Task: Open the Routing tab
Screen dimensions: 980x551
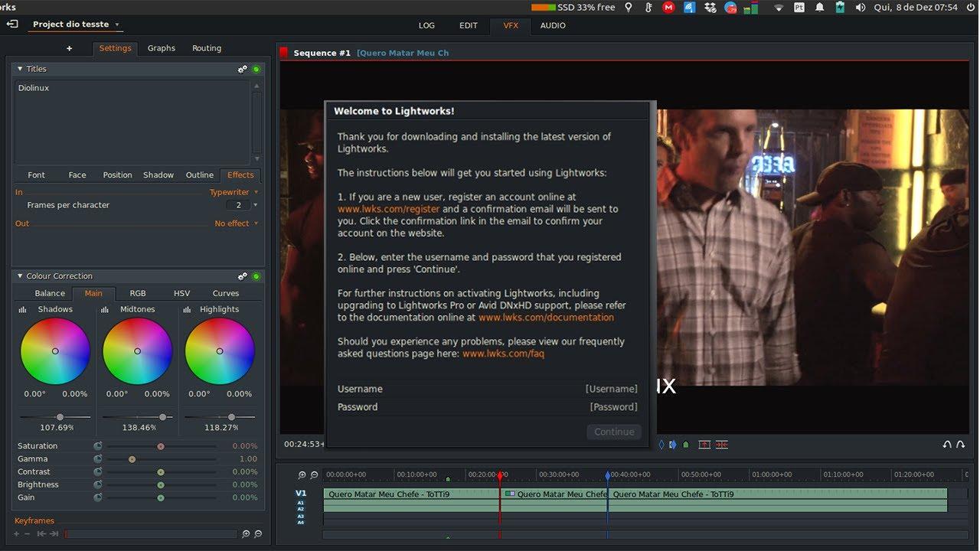Action: pyautogui.click(x=207, y=48)
